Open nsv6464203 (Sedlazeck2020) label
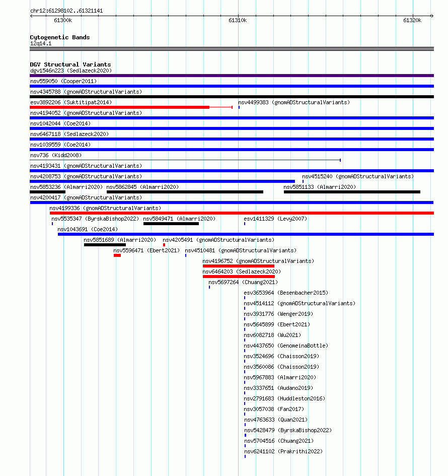This screenshot has width=448, height=476. [242, 272]
